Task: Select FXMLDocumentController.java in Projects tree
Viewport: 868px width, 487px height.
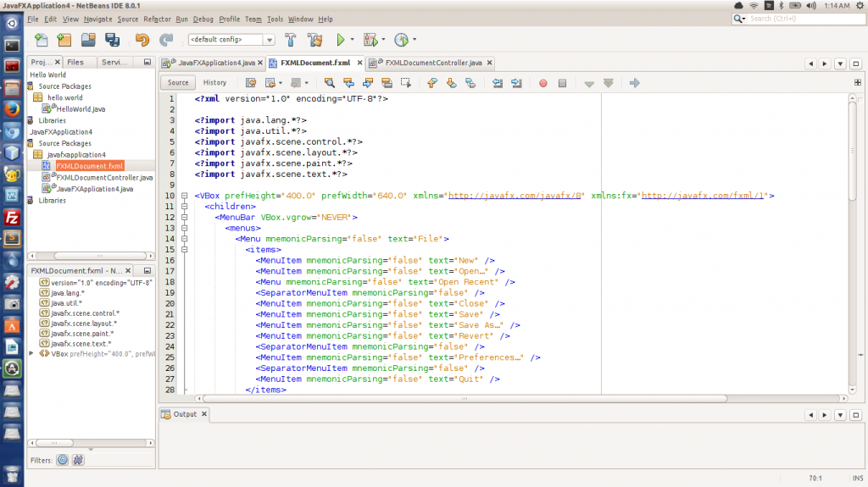Action: coord(104,178)
